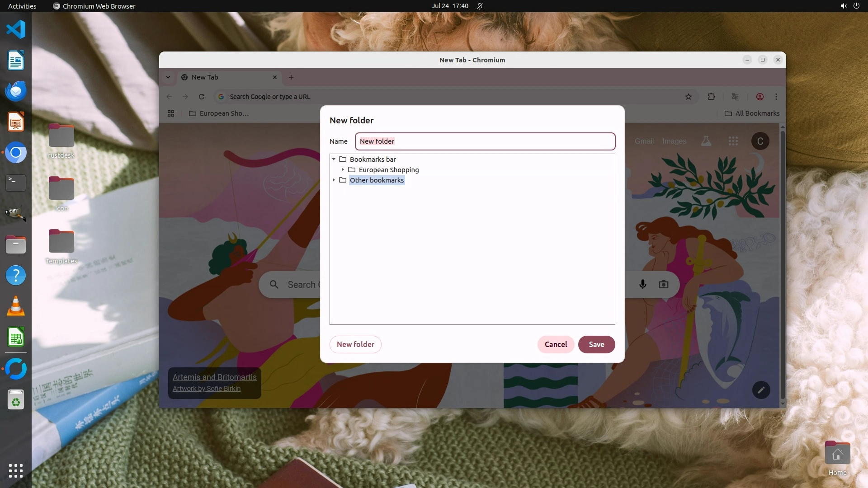Expand the Other bookmarks arrow

(334, 180)
